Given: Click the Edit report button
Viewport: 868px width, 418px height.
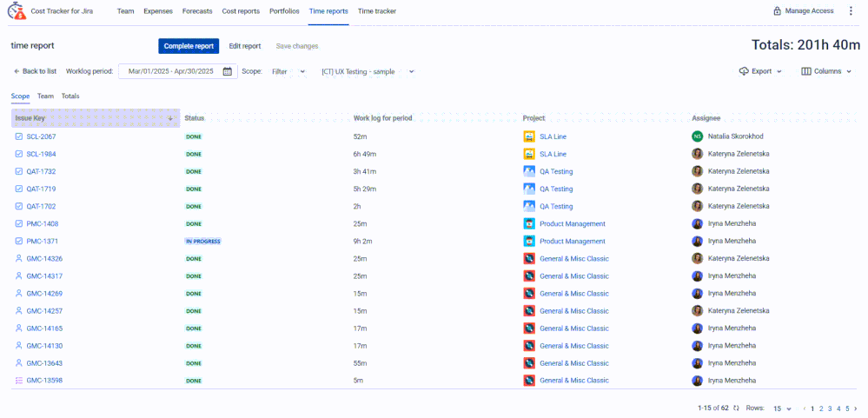Looking at the screenshot, I should pyautogui.click(x=245, y=46).
